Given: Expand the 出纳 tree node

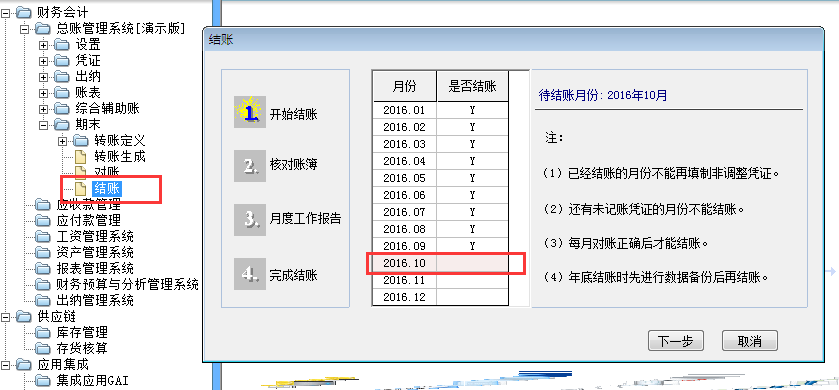Looking at the screenshot, I should [x=44, y=77].
